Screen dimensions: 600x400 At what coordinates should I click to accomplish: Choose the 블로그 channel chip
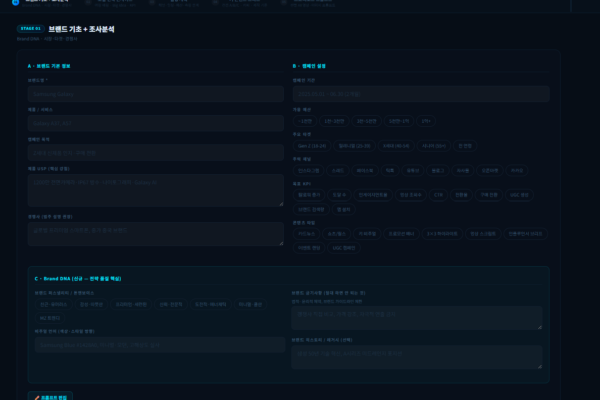point(438,171)
